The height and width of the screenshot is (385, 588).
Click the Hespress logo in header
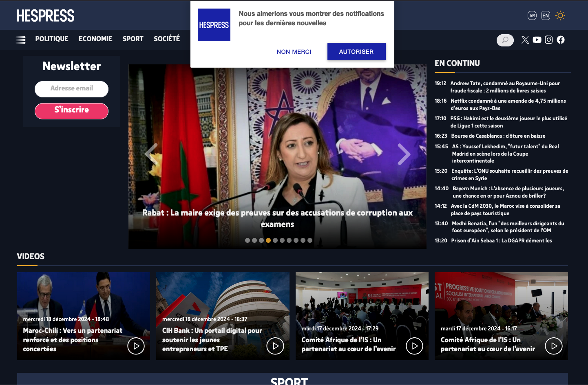pos(46,16)
